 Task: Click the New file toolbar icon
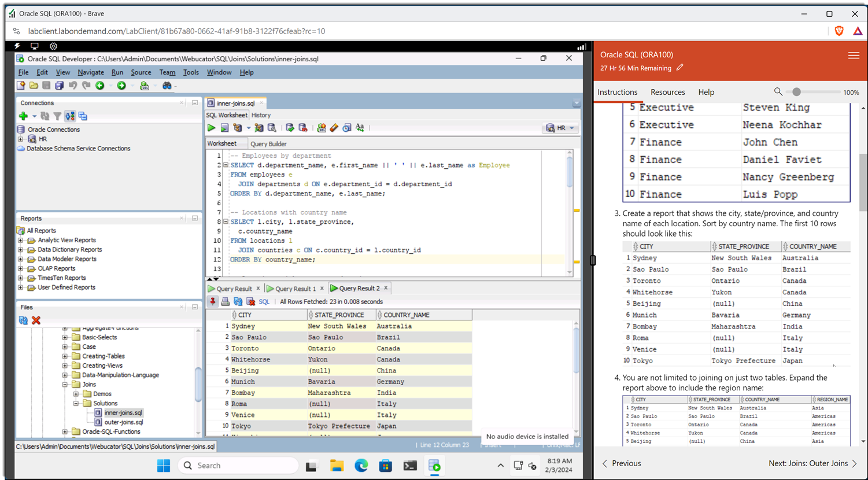[21, 86]
